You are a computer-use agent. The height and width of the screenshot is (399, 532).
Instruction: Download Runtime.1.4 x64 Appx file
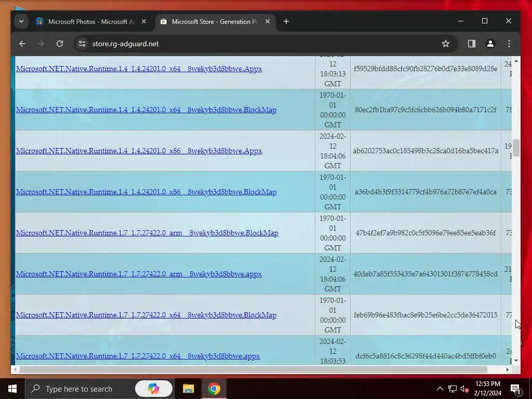click(139, 69)
